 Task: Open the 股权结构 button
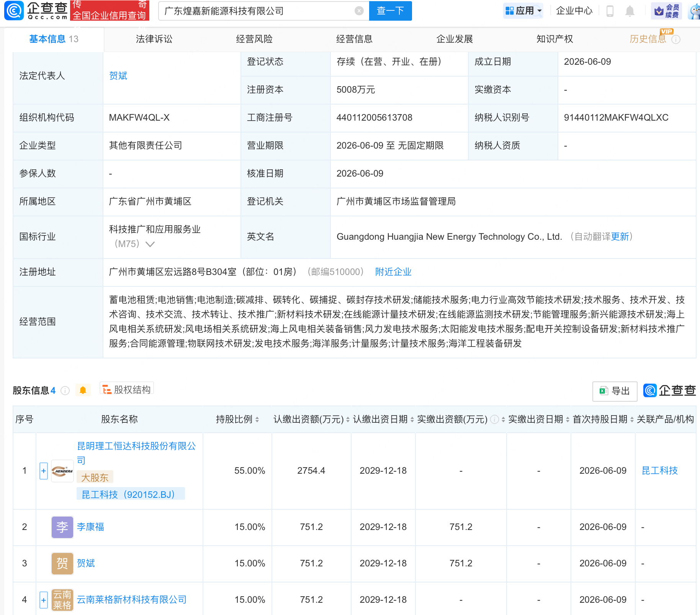pos(127,390)
